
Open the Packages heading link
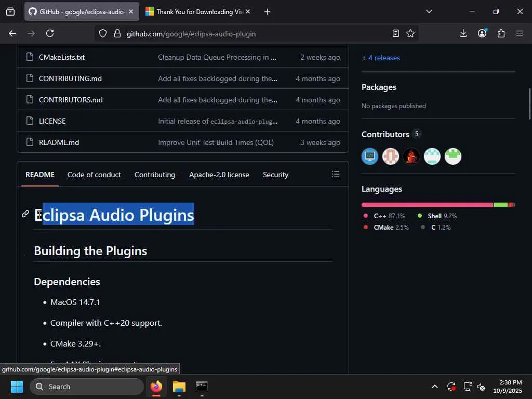(x=379, y=87)
